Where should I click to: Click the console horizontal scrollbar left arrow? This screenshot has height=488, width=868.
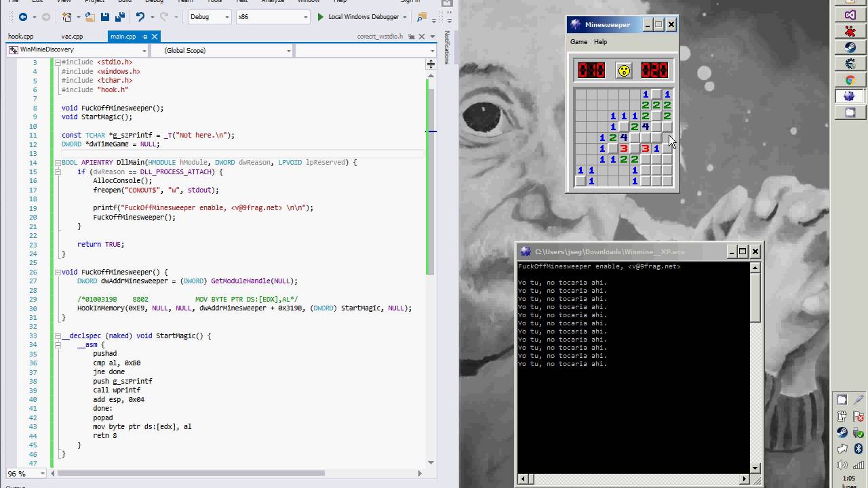pos(523,479)
